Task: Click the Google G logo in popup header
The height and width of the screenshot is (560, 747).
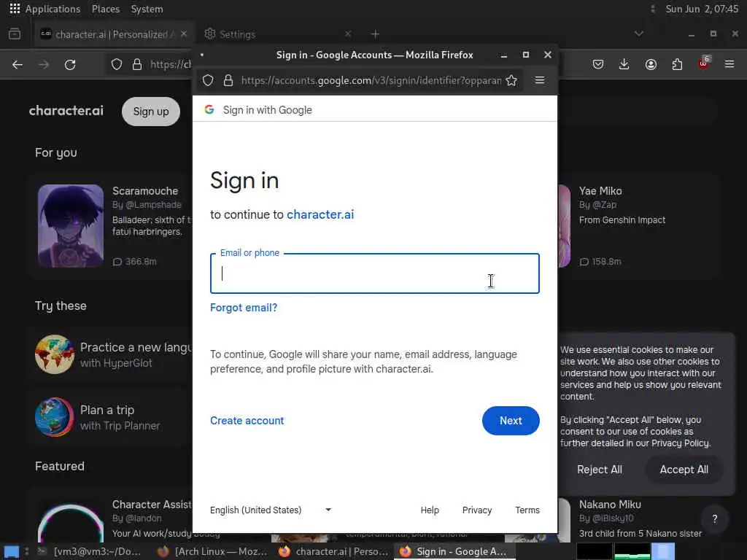Action: point(209,109)
